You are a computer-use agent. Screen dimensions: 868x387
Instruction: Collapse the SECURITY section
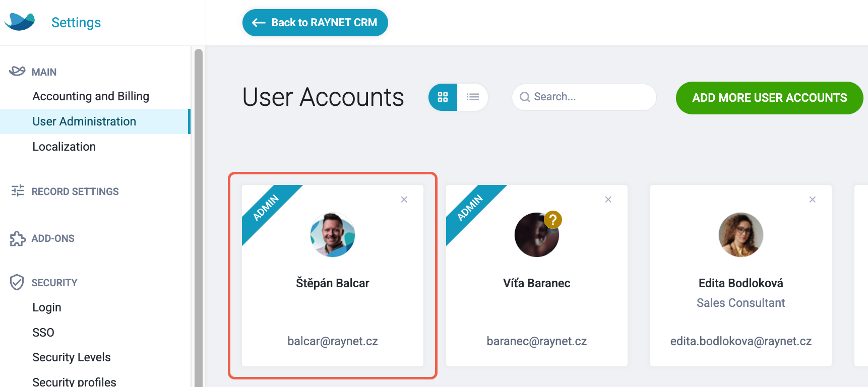click(x=54, y=283)
